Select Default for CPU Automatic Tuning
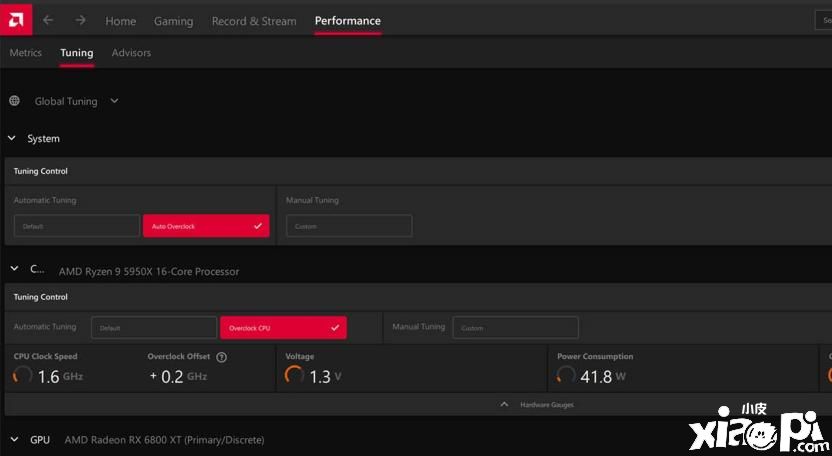This screenshot has width=832, height=456. click(154, 328)
